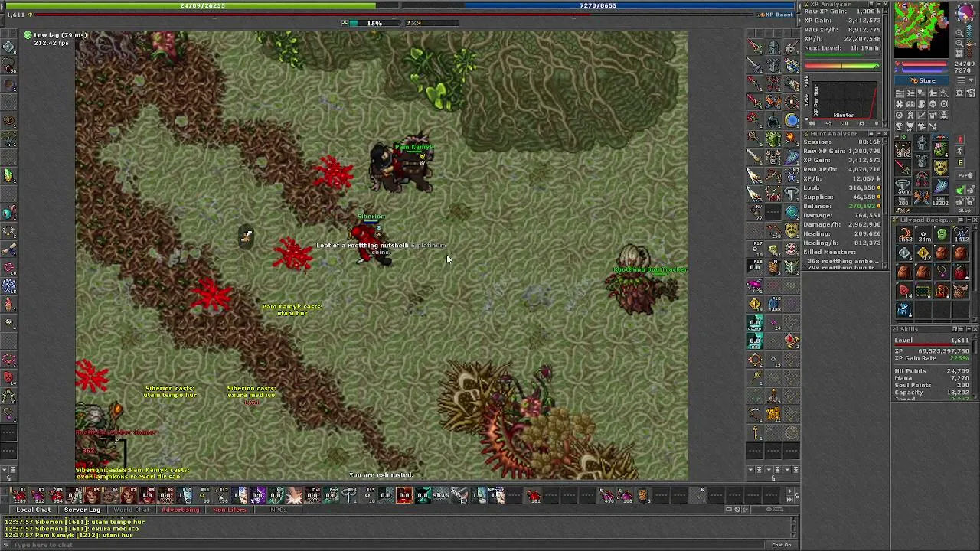The width and height of the screenshot is (980, 551).
Task: Click the magenta creature action slot
Action: pos(755,285)
